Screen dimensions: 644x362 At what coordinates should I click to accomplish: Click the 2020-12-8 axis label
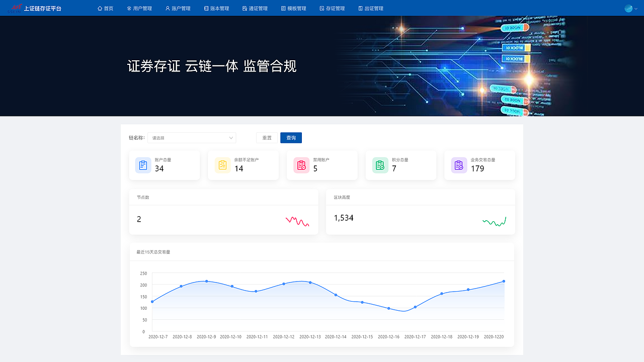click(182, 337)
